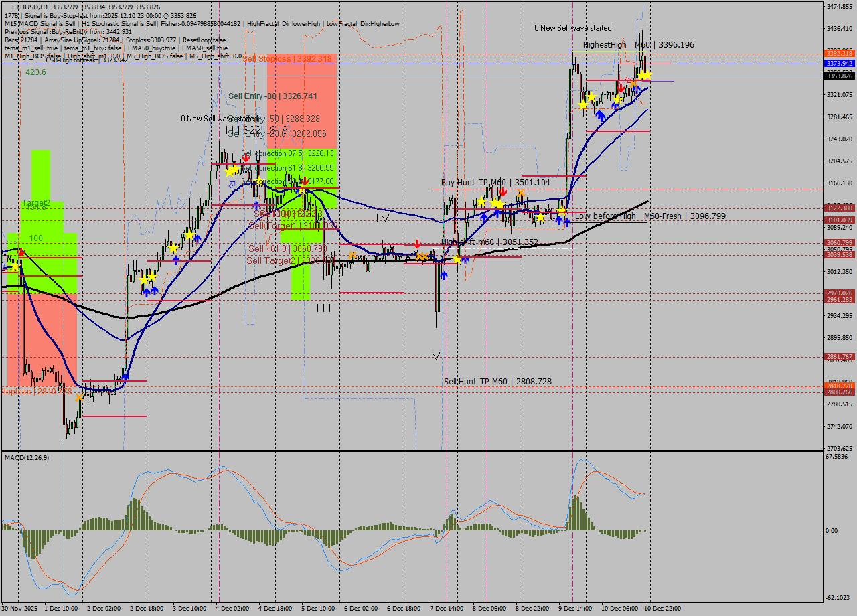857x616 pixels.
Task: Click the orange 3392.318 price tag
Action: point(839,53)
